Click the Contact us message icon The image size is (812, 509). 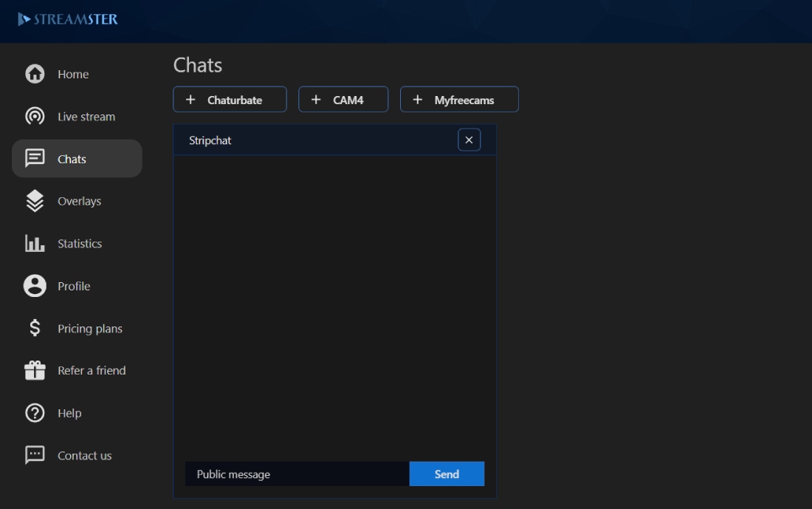[x=35, y=455]
